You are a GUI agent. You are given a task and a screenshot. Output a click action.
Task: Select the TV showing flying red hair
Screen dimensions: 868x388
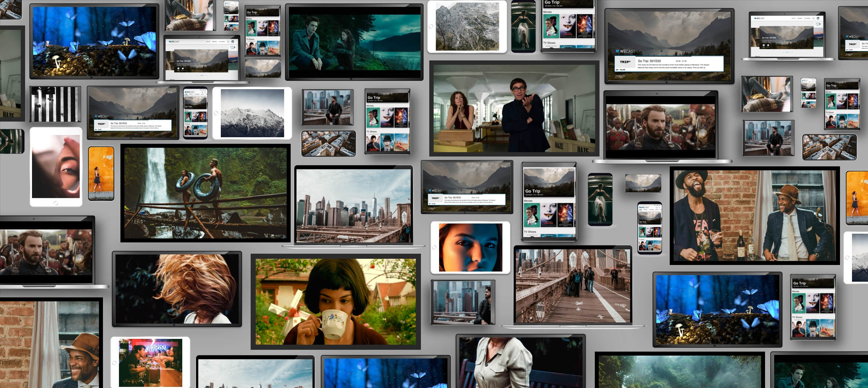click(177, 289)
